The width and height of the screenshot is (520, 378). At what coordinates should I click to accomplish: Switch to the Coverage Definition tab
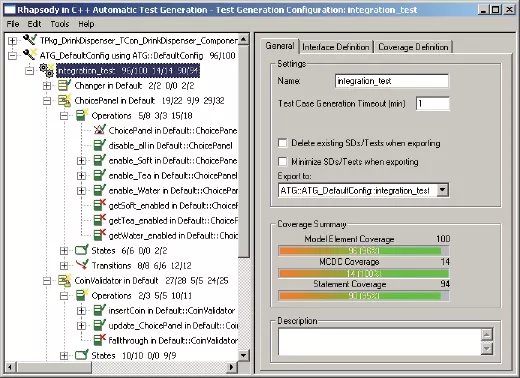(x=413, y=47)
